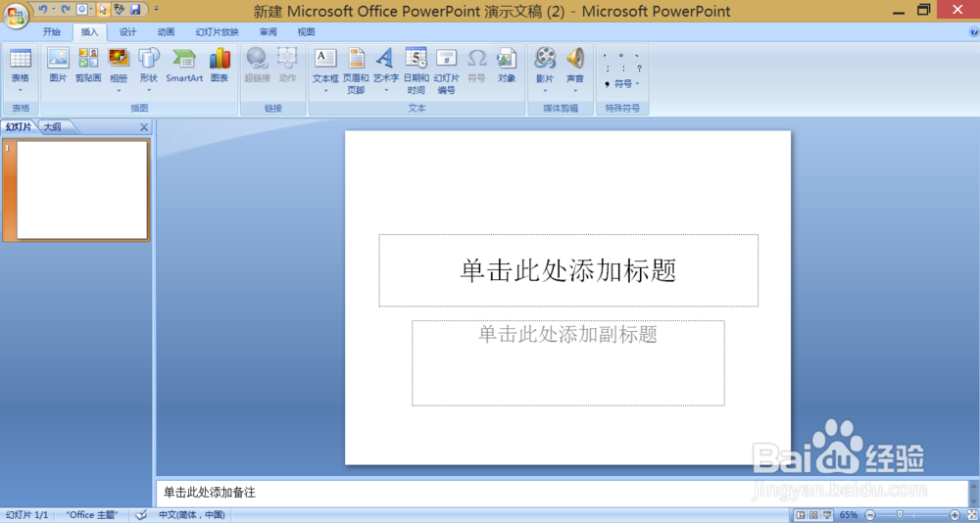Open the 设计 ribbon tab
Viewport: 980px width, 523px height.
click(x=127, y=32)
